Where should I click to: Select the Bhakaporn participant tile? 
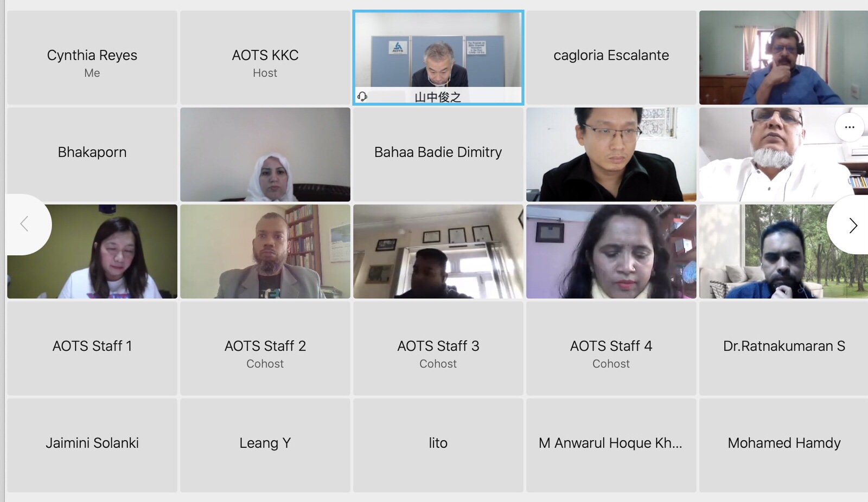92,155
